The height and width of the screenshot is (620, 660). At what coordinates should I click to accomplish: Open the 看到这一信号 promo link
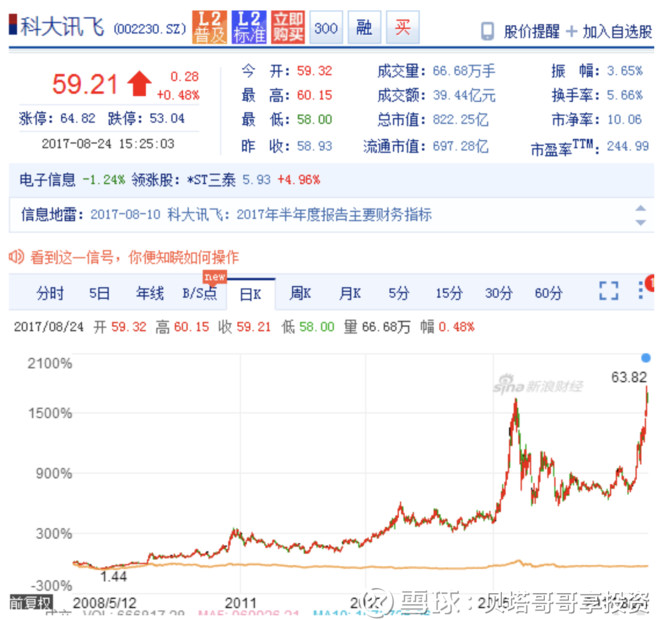[134, 257]
